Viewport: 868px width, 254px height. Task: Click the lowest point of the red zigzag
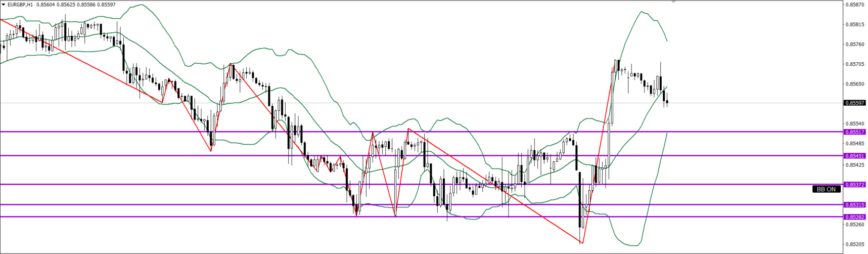[x=582, y=243]
